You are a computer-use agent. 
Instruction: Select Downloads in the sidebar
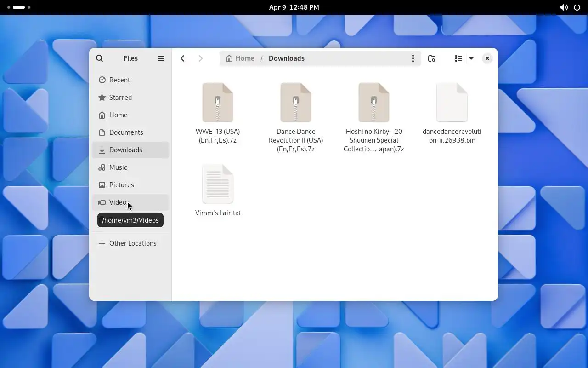(x=131, y=150)
